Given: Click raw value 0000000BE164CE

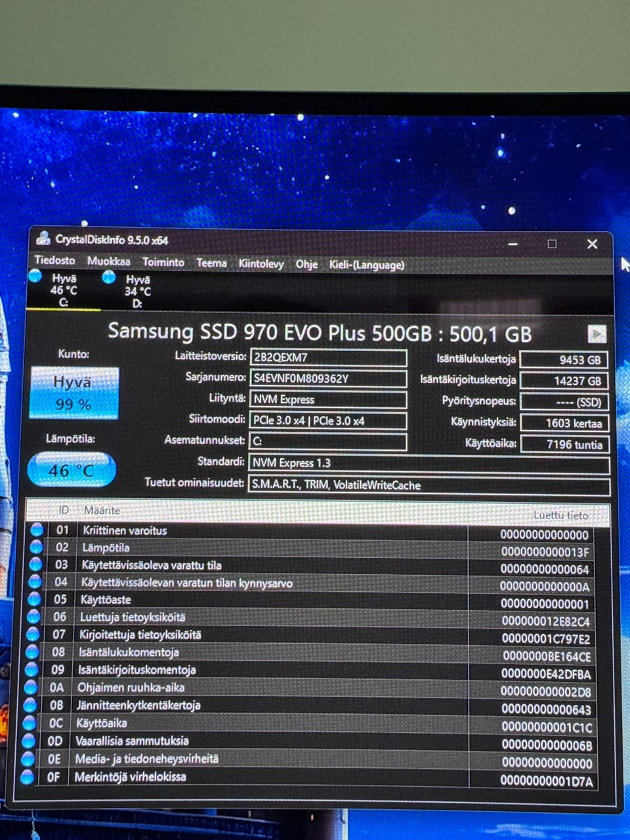Looking at the screenshot, I should coord(547,656).
